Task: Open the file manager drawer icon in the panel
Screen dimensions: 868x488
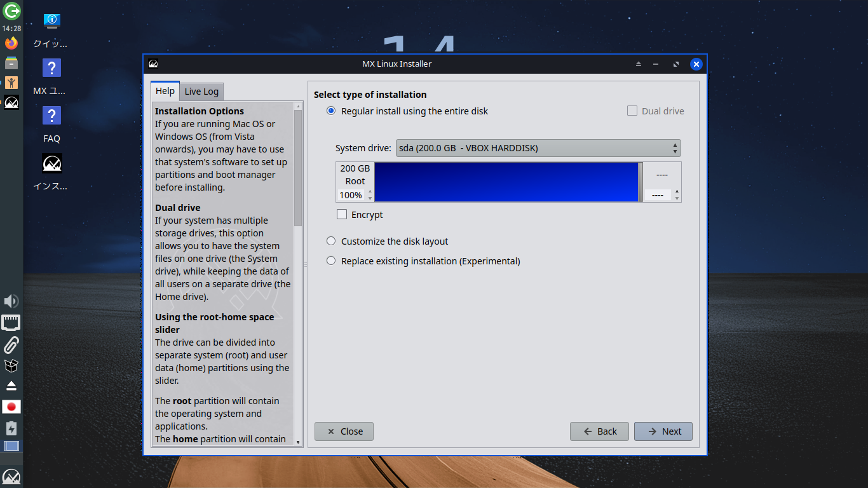Action: [11, 63]
